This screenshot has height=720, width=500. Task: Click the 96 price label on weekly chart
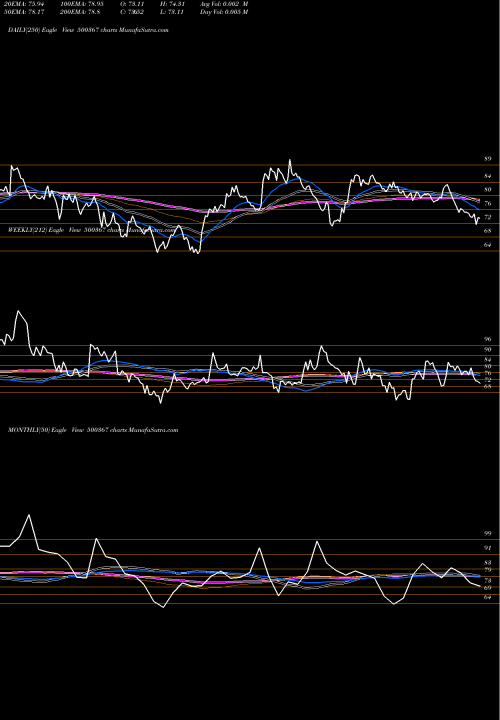[x=487, y=339]
